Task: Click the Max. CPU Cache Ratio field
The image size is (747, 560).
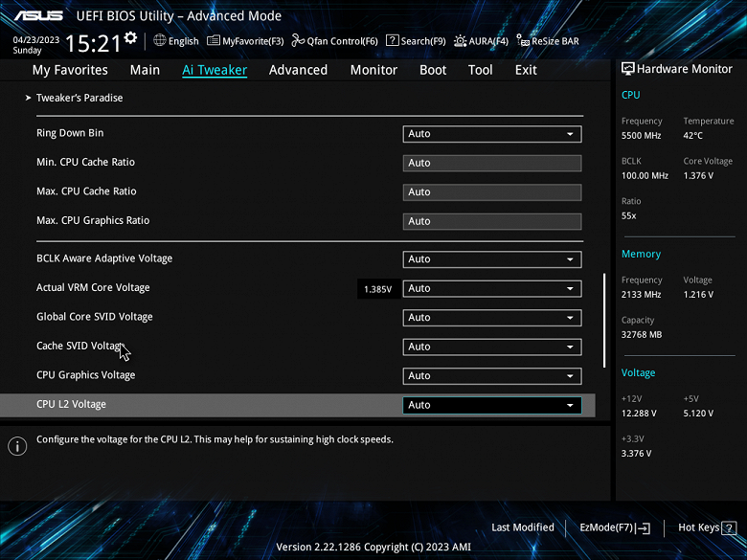Action: (492, 191)
